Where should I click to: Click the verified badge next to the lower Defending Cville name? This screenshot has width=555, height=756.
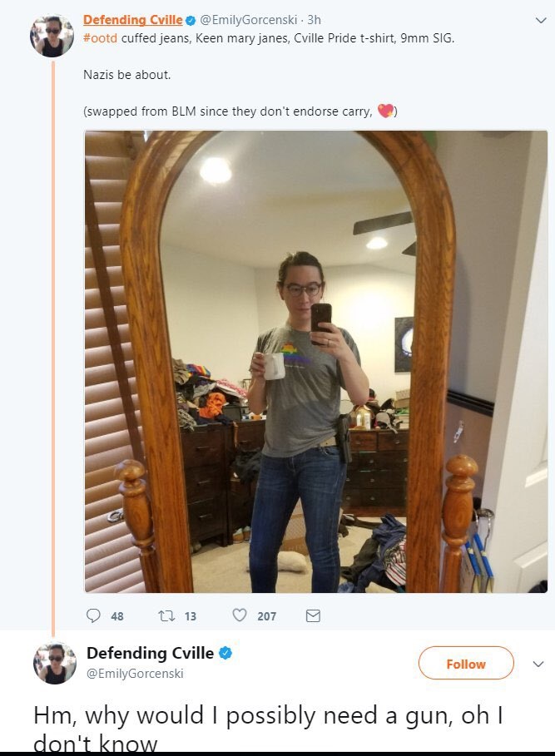[x=225, y=653]
